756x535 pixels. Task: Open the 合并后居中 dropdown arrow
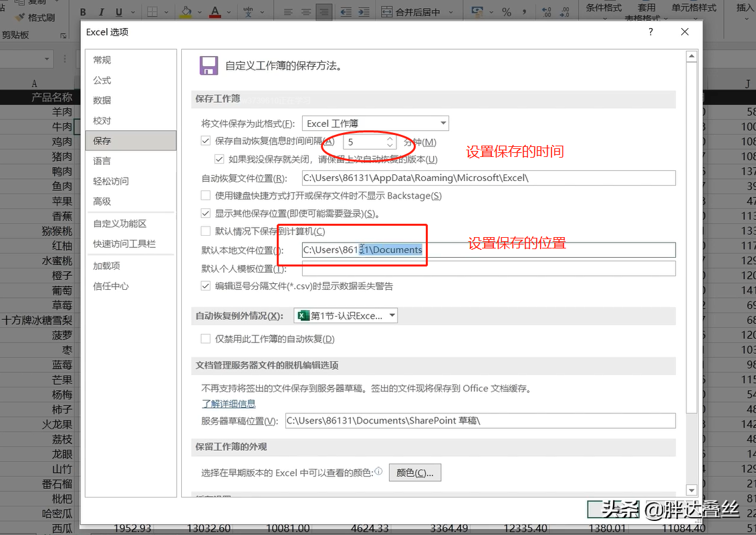pyautogui.click(x=451, y=12)
